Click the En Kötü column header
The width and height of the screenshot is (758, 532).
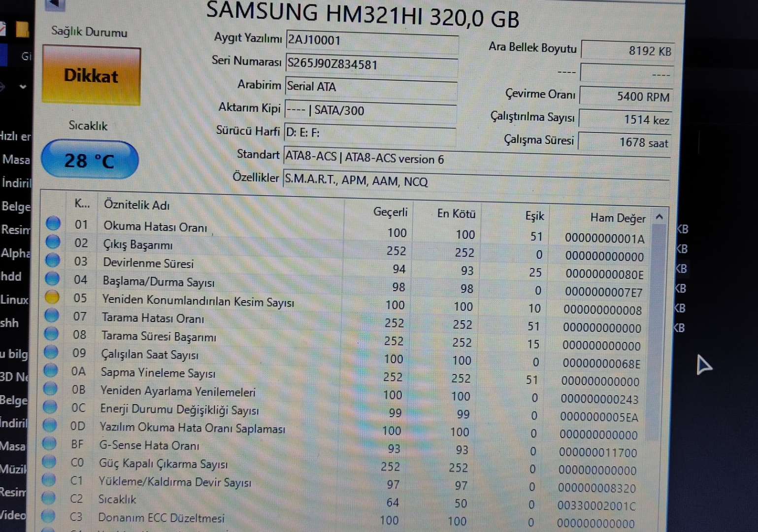[456, 214]
